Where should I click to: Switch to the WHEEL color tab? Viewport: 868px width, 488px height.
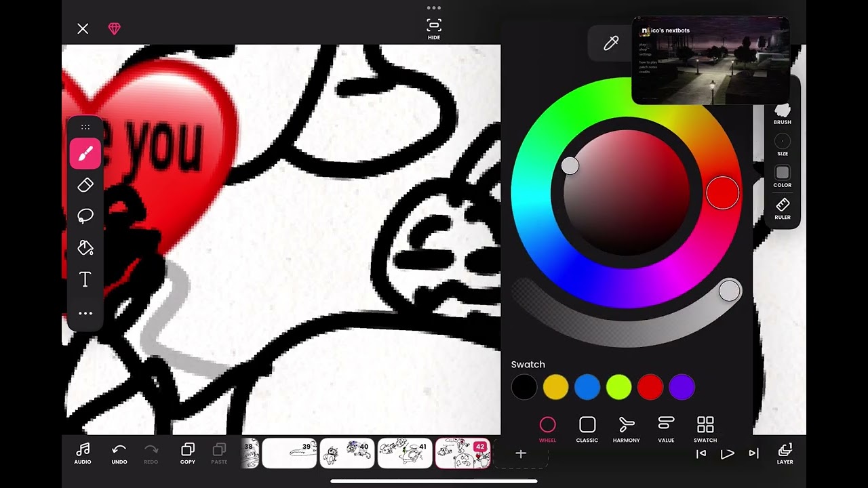[547, 430]
